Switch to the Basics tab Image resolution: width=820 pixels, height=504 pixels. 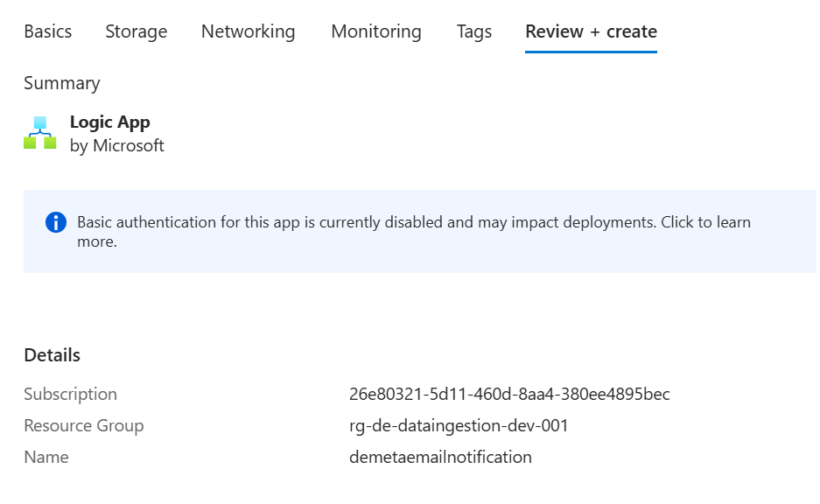point(47,31)
